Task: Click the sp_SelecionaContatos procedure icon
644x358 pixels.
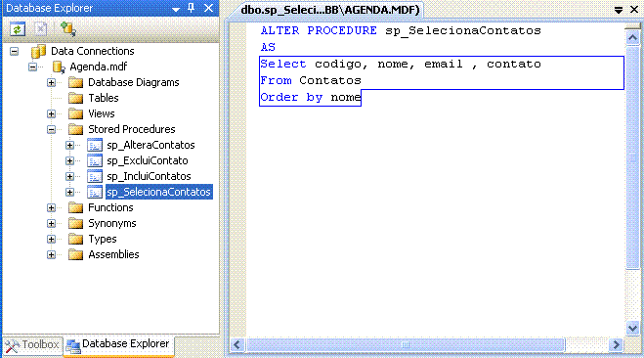Action: 95,192
